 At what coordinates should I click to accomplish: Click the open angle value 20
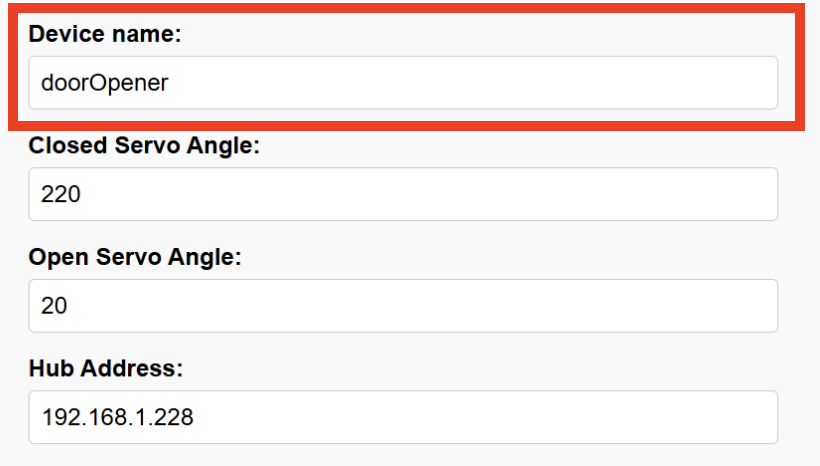point(54,306)
